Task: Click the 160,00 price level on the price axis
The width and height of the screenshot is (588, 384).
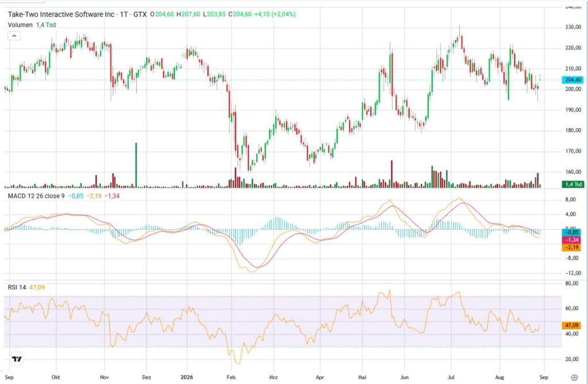Action: (573, 171)
